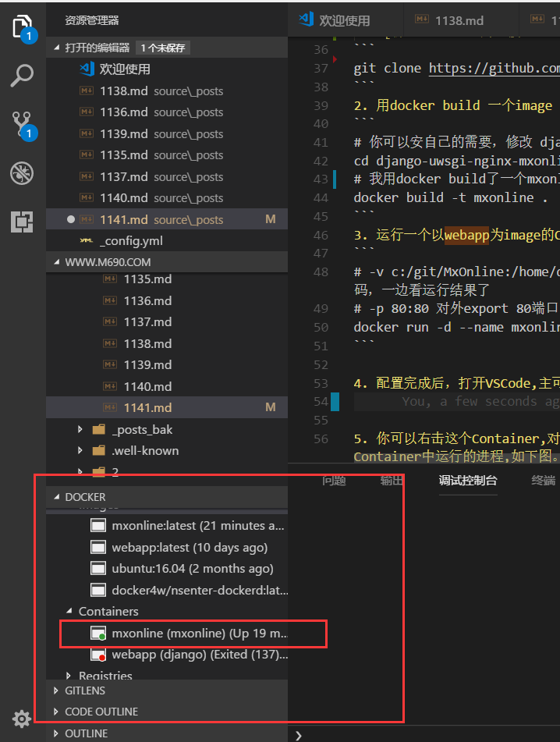Image resolution: width=560 pixels, height=742 pixels.
Task: Select the webapp:latest docker image
Action: click(167, 548)
